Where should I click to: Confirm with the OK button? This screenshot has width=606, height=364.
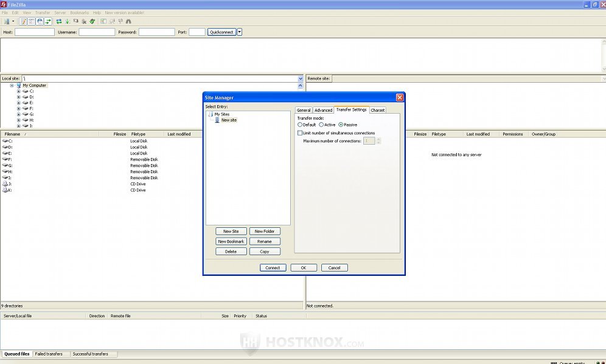tap(304, 267)
